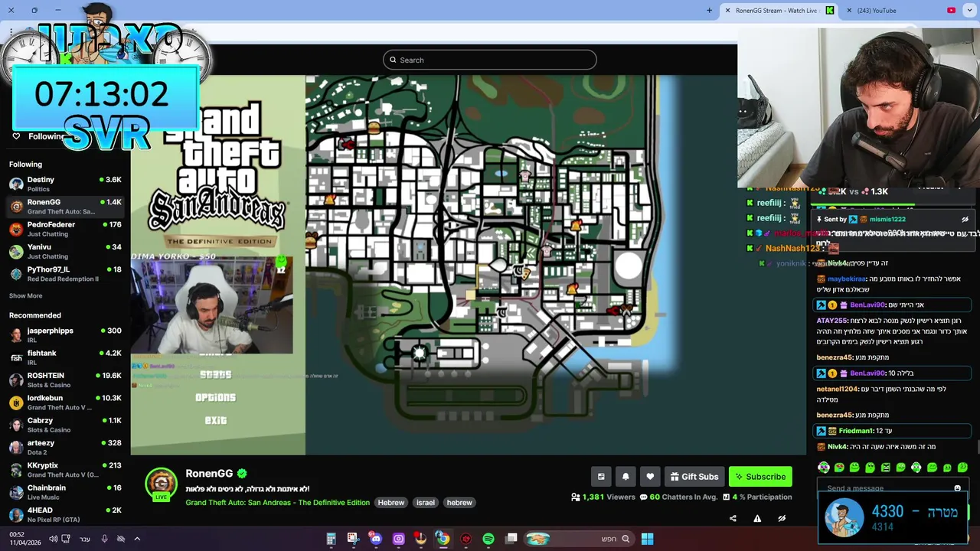Click the Grand Theft Auto San Andreas category link
Viewport: 980px width, 551px height.
click(x=277, y=503)
